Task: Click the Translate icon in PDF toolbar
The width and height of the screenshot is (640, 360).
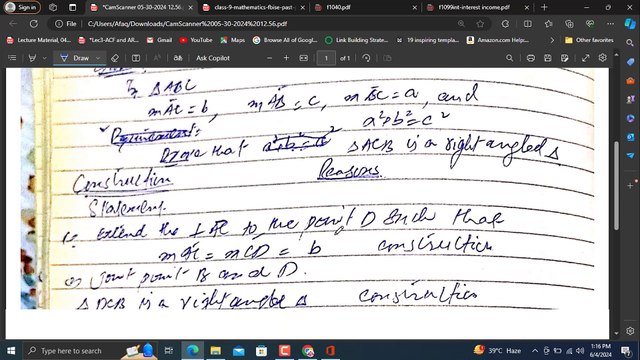Action: coord(178,58)
